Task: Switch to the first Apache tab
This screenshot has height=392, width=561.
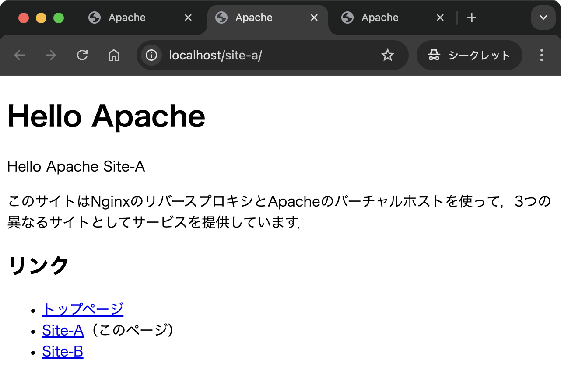Action: (127, 17)
